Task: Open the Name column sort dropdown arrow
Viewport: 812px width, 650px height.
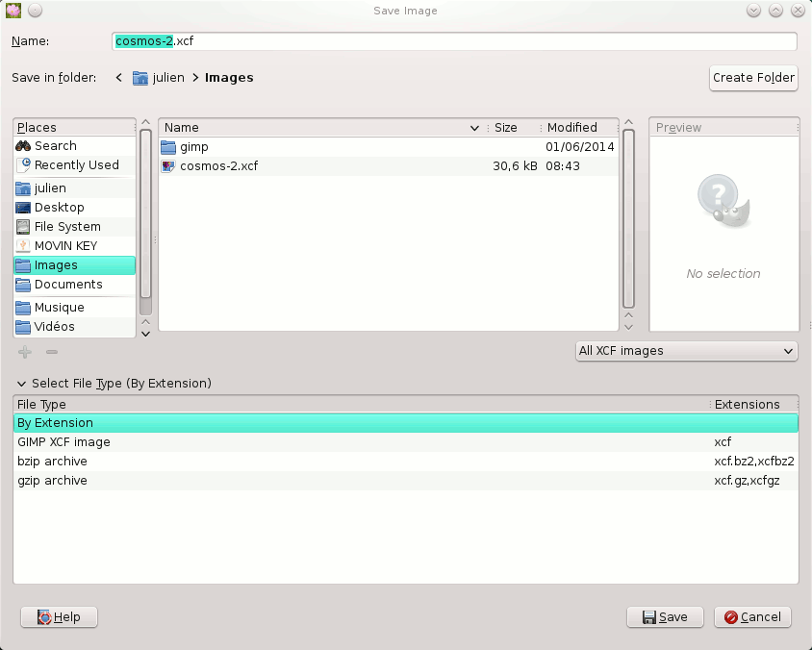Action: 474,127
